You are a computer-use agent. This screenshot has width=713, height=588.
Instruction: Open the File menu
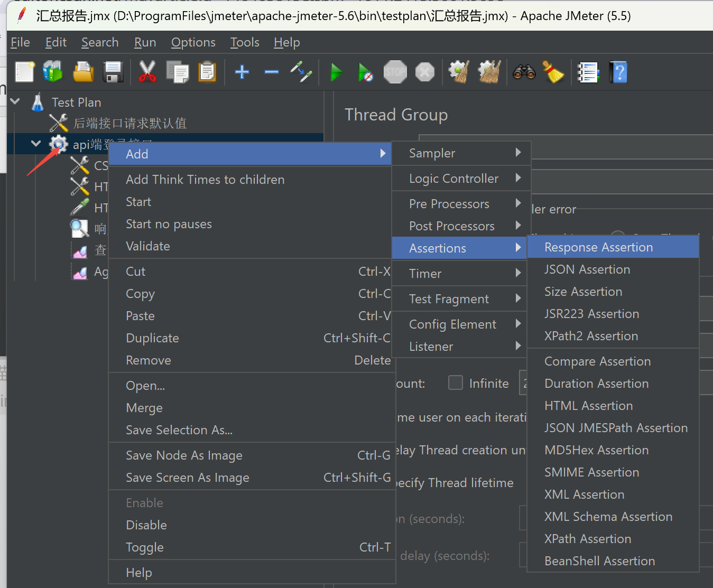pyautogui.click(x=20, y=42)
